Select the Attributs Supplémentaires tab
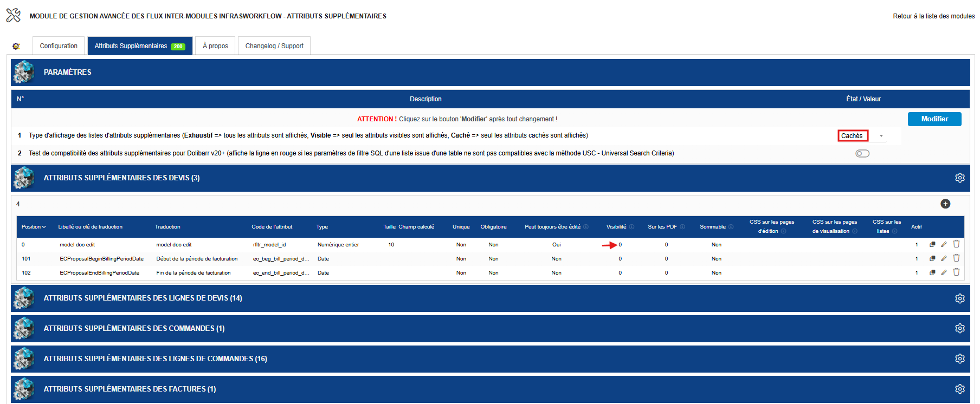Image resolution: width=980 pixels, height=404 pixels. (140, 46)
